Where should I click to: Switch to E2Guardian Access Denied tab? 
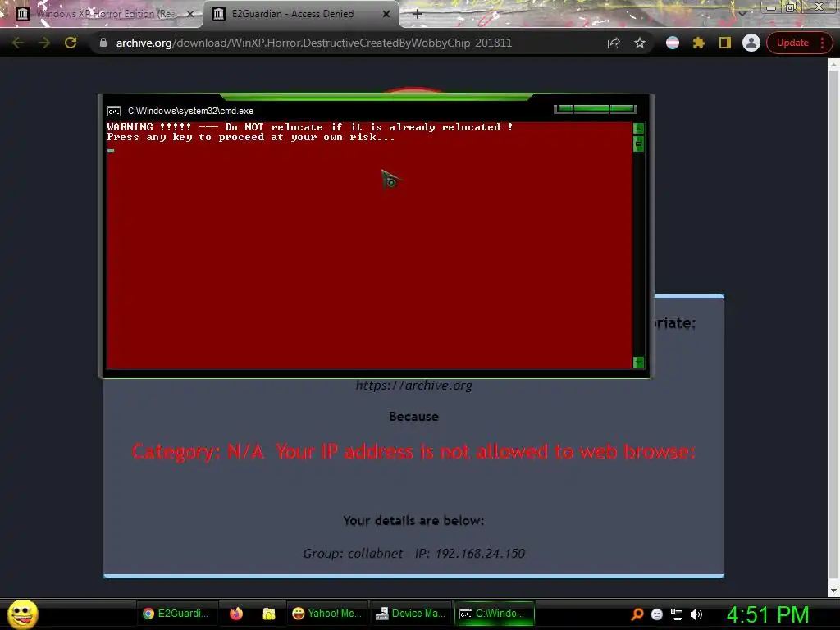point(301,14)
